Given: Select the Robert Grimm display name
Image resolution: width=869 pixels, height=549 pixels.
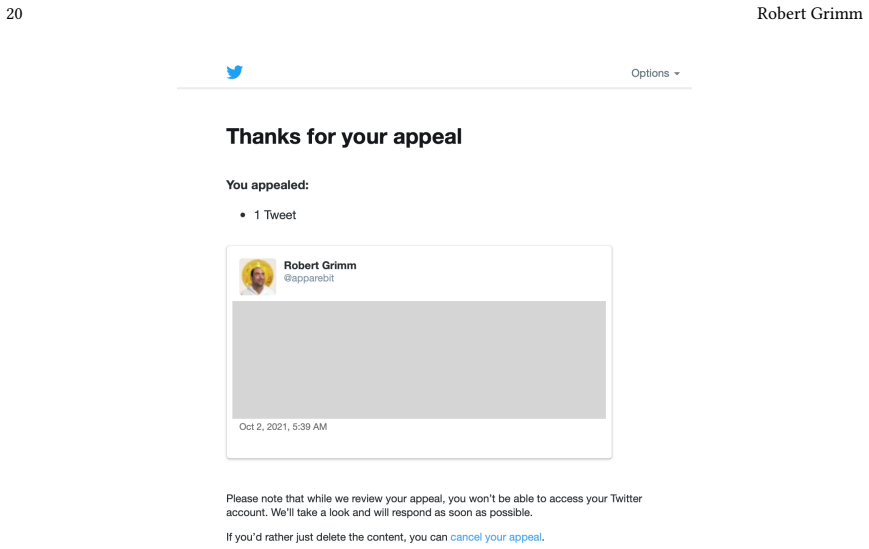Looking at the screenshot, I should pyautogui.click(x=320, y=265).
